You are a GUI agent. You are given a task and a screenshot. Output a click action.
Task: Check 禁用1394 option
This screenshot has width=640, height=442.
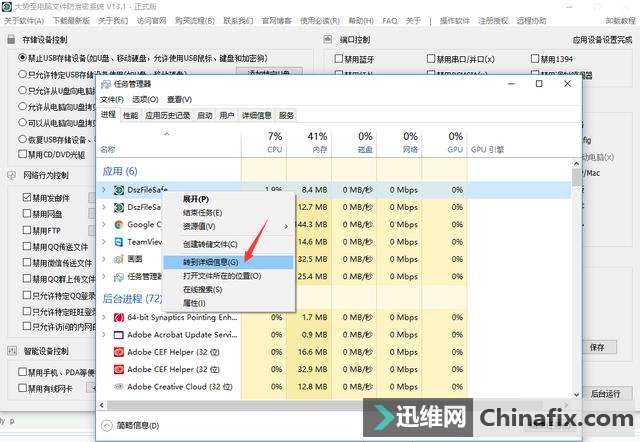pos(535,59)
